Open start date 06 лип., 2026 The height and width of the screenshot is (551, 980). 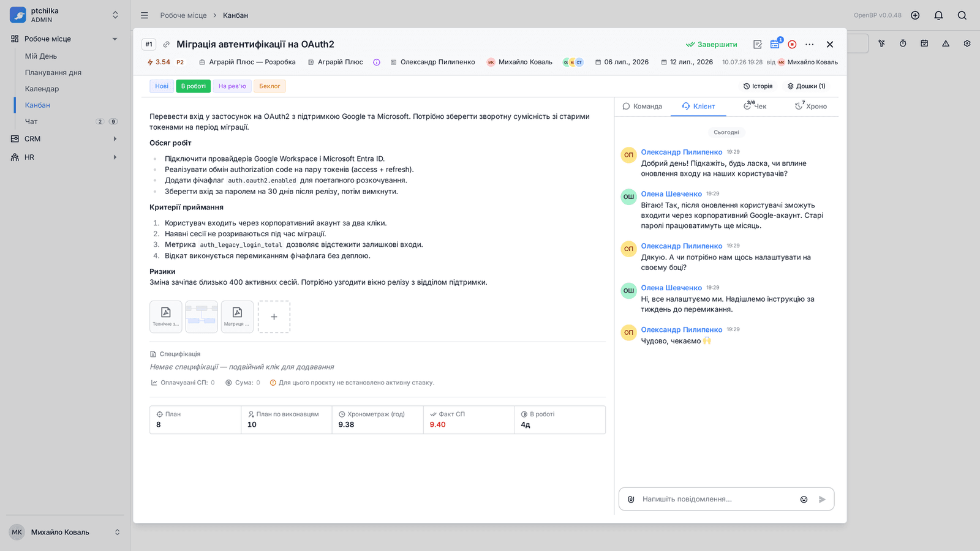coord(622,62)
